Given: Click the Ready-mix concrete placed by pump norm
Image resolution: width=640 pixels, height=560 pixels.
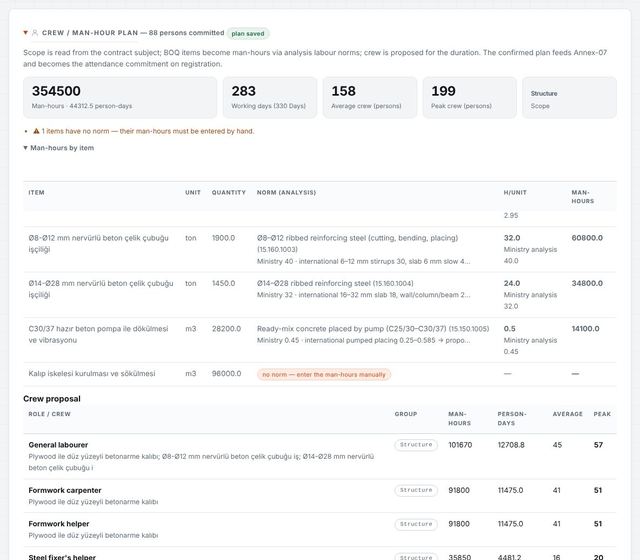Looking at the screenshot, I should [373, 329].
